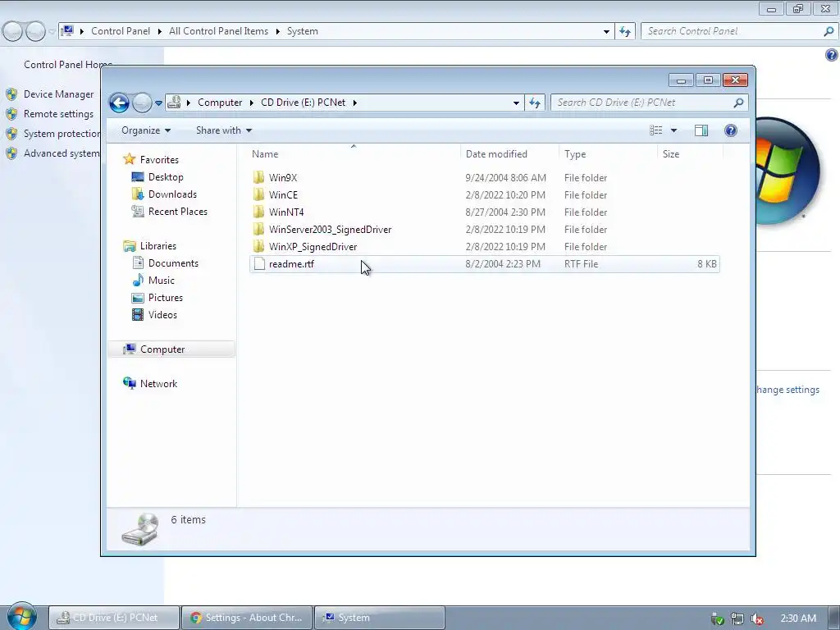Click the search magnifier in Explorer

[x=738, y=103]
